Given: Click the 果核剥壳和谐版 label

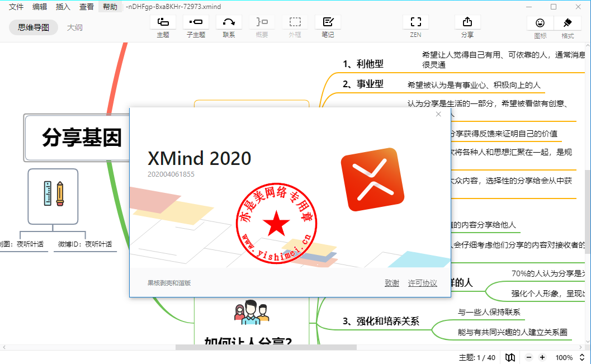Looking at the screenshot, I should click(x=169, y=283).
